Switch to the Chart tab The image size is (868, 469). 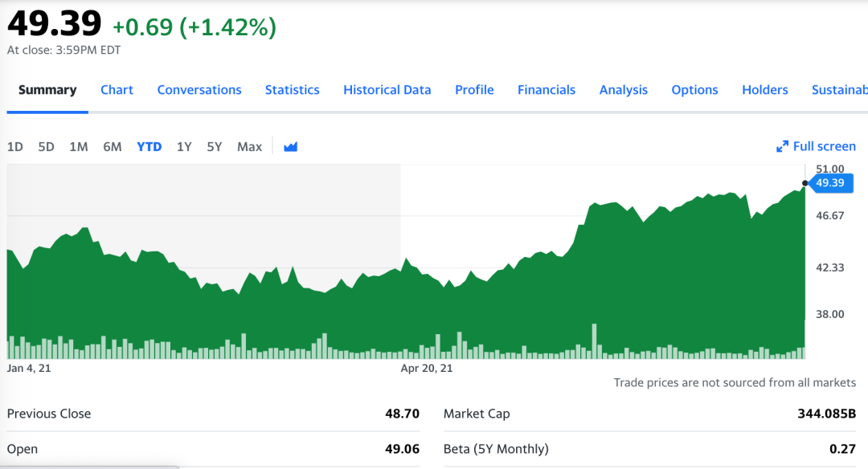click(x=117, y=90)
